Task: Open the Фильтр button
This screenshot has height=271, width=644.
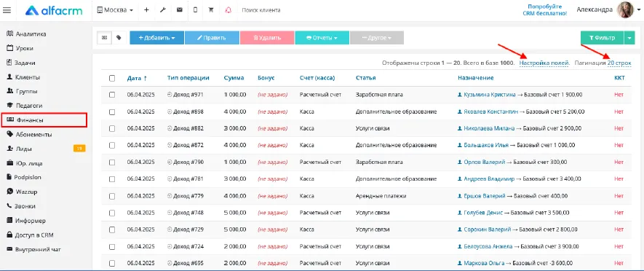Action: [602, 37]
